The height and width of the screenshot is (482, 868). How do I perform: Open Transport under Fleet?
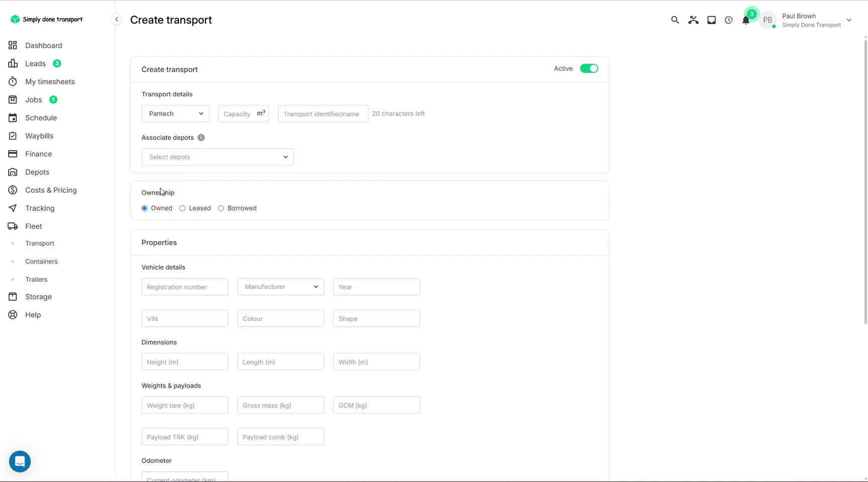pyautogui.click(x=40, y=244)
